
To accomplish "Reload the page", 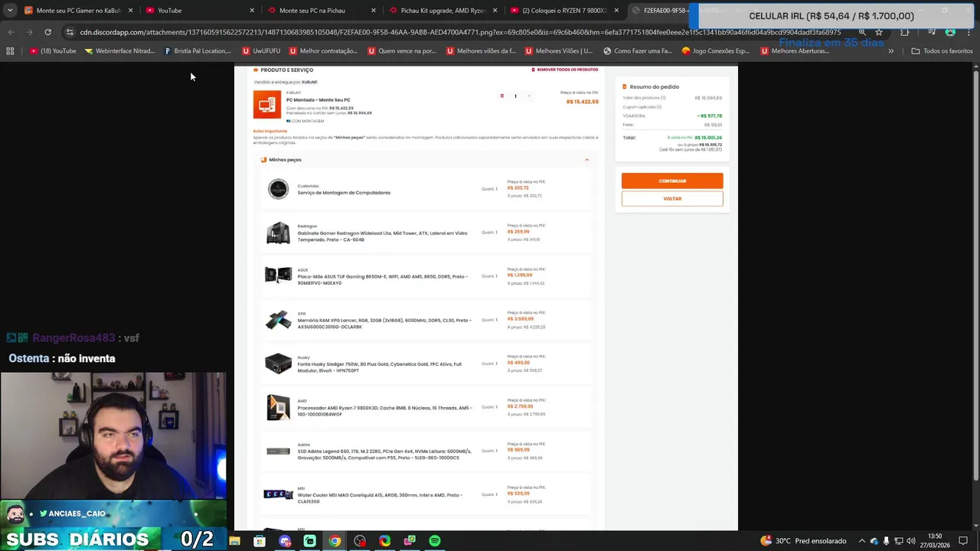I will pos(47,32).
